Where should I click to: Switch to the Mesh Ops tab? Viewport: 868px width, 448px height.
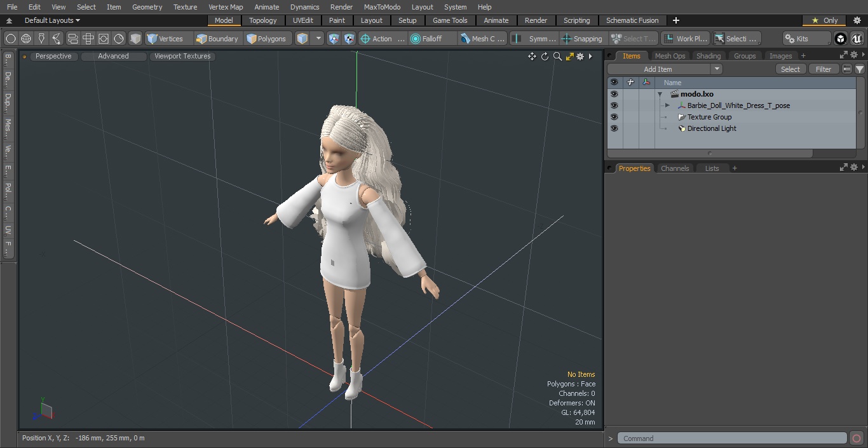tap(670, 56)
